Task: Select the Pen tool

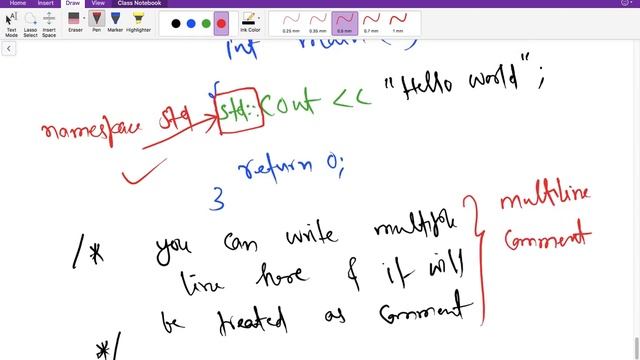Action: [97, 22]
